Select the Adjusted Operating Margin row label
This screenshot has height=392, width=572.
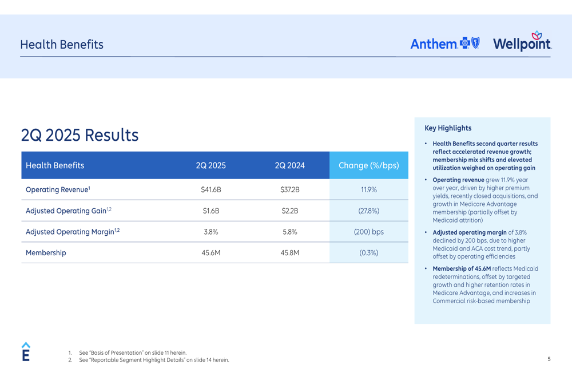click(x=73, y=232)
